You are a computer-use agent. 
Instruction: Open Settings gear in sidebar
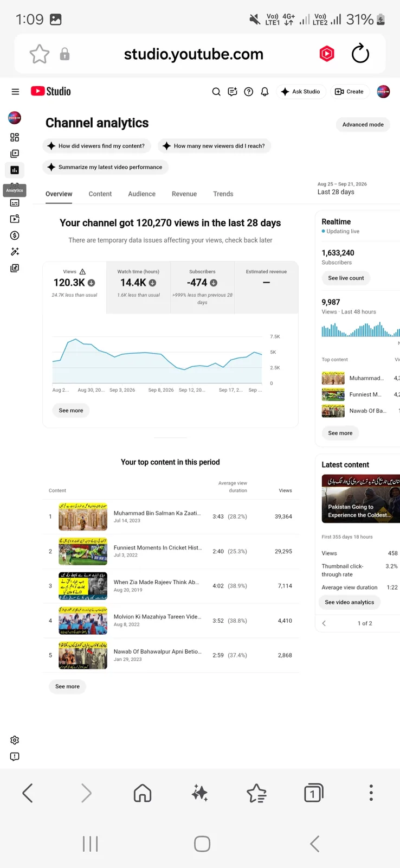15,741
